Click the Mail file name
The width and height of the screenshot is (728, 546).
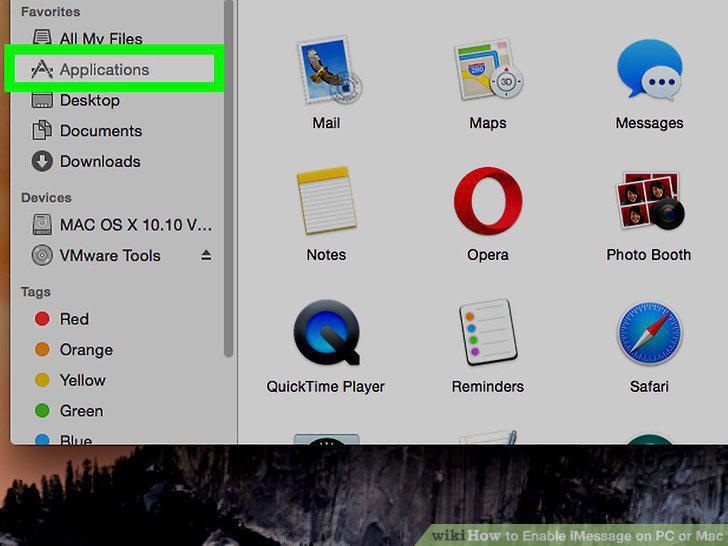[326, 123]
